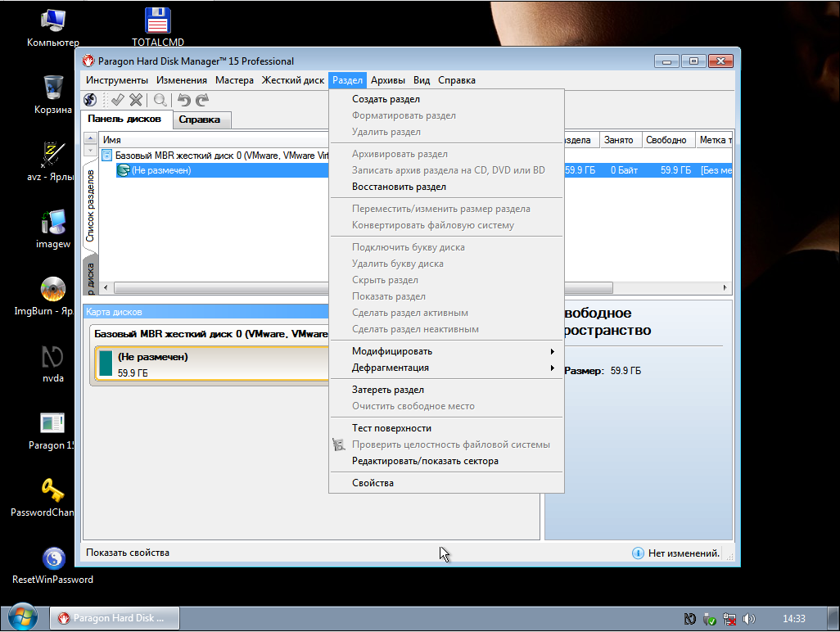Viewport: 840px width, 632px height.
Task: Click the up arrow above the vertical tabs
Action: pos(90,138)
